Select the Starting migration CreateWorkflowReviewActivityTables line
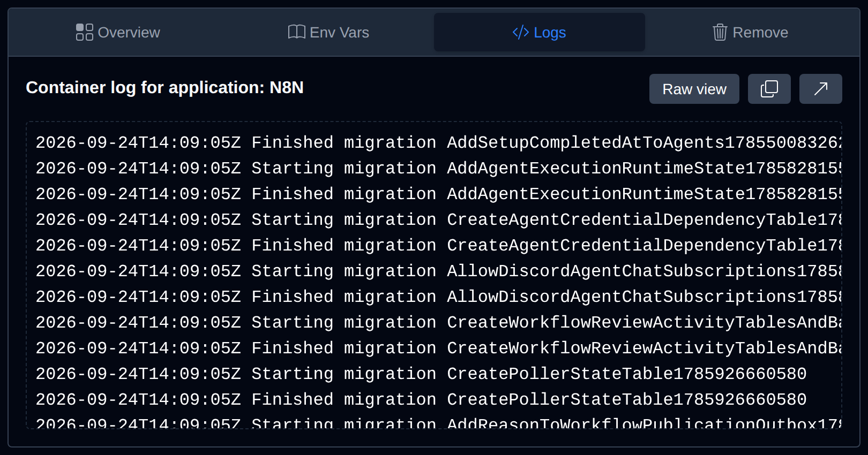 pos(438,322)
